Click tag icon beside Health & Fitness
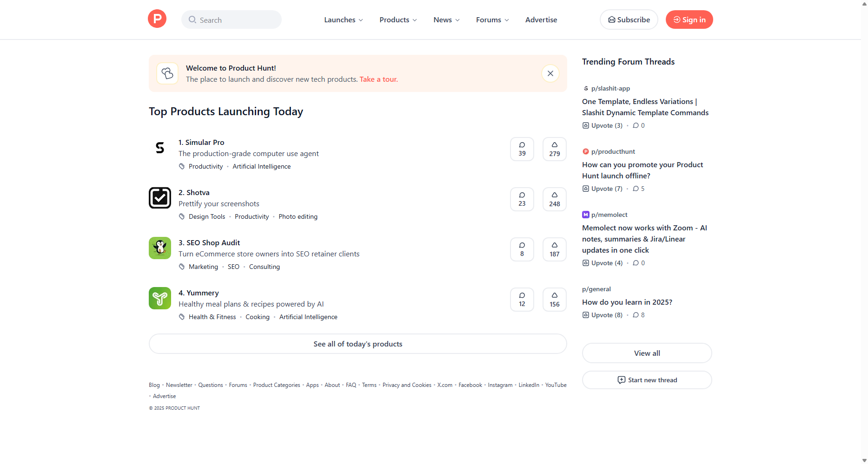 coord(182,317)
